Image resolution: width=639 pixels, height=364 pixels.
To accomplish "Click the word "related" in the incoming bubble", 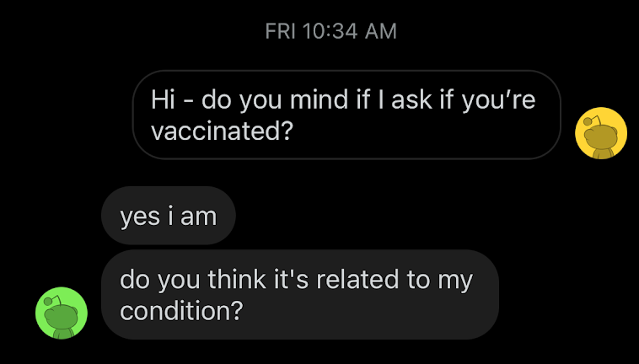I will coord(357,279).
